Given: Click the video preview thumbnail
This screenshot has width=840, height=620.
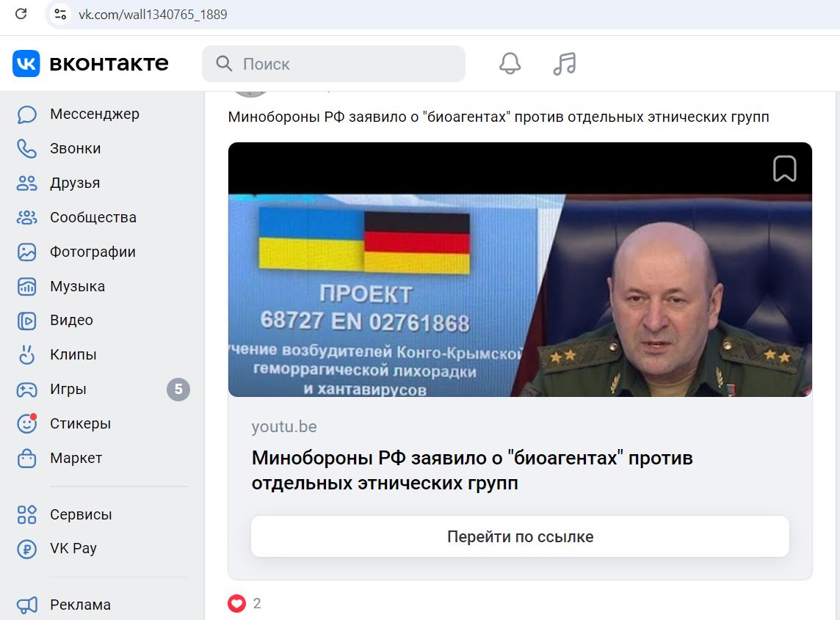Looking at the screenshot, I should click(520, 269).
